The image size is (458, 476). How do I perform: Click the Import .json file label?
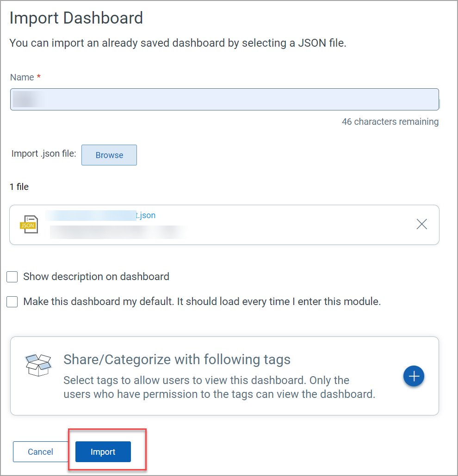(x=43, y=153)
